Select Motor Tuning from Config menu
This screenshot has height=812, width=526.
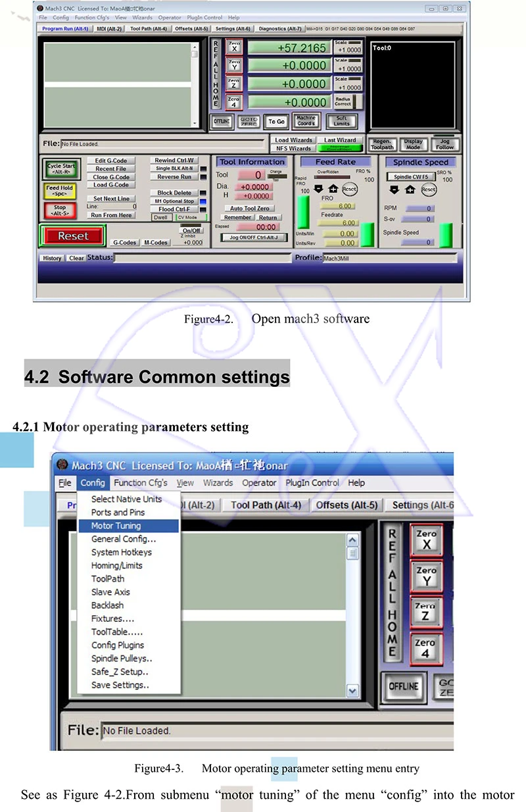(x=129, y=526)
